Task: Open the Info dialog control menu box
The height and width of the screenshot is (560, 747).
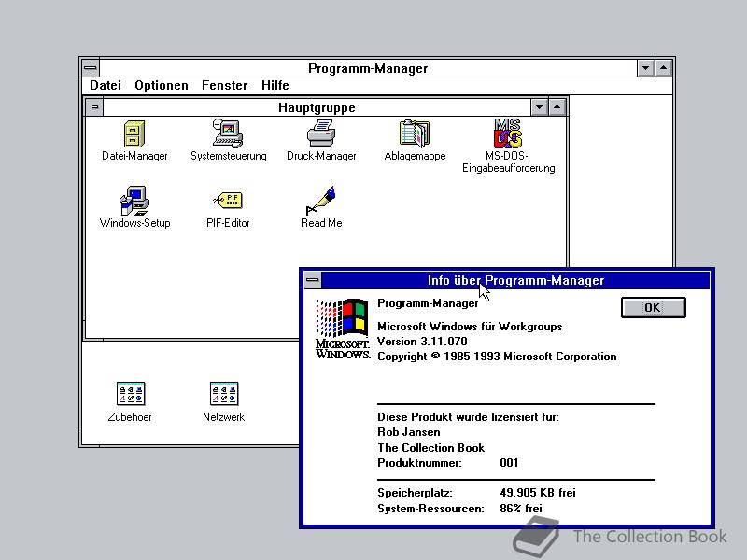Action: (x=313, y=280)
